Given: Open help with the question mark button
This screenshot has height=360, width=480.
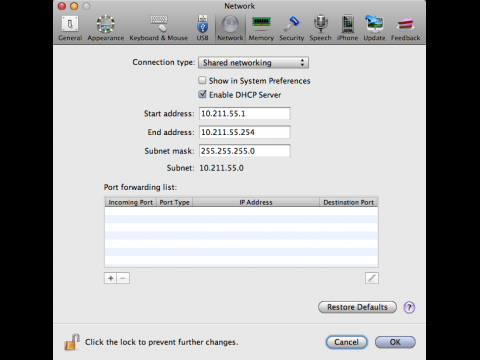Looking at the screenshot, I should pyautogui.click(x=409, y=307).
